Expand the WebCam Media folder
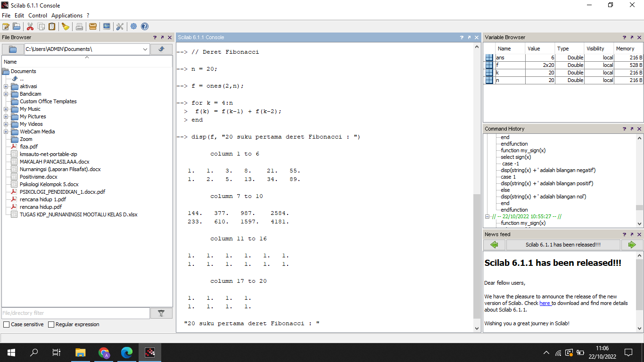This screenshot has height=362, width=644. coord(6,132)
